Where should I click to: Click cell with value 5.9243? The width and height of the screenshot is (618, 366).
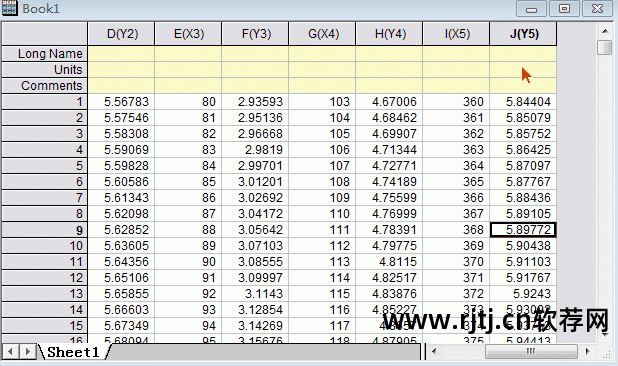click(523, 294)
